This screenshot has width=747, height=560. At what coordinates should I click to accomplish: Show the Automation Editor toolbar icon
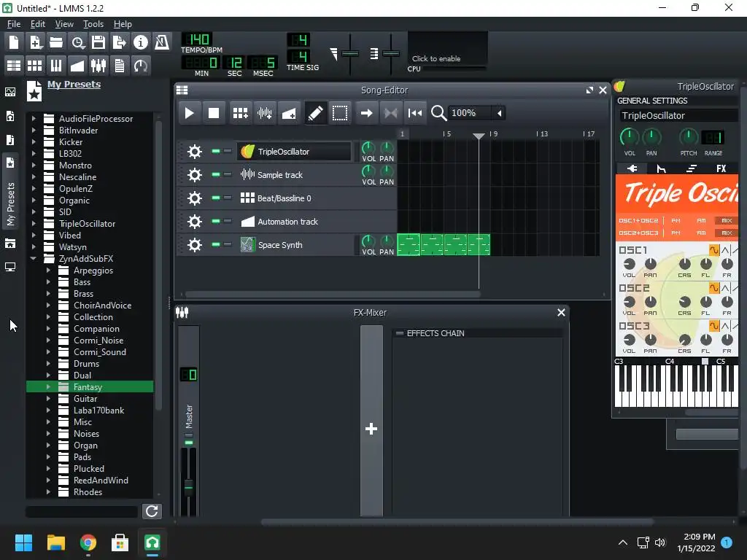[77, 65]
